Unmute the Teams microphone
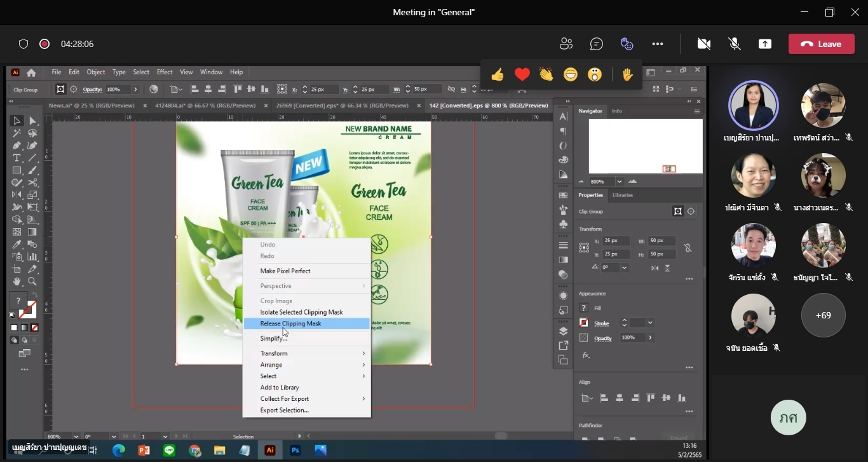The image size is (868, 462). click(735, 44)
